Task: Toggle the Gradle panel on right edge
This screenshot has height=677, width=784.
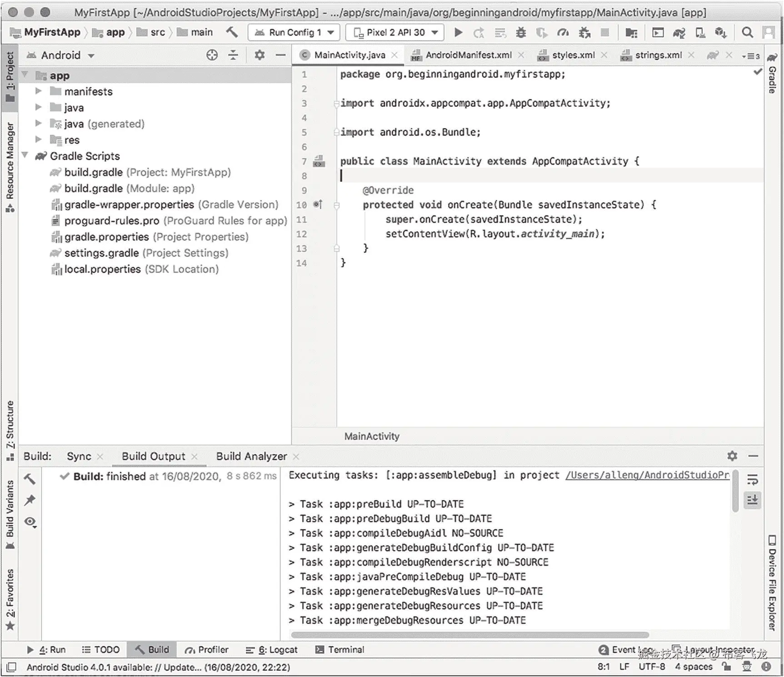Action: (772, 74)
